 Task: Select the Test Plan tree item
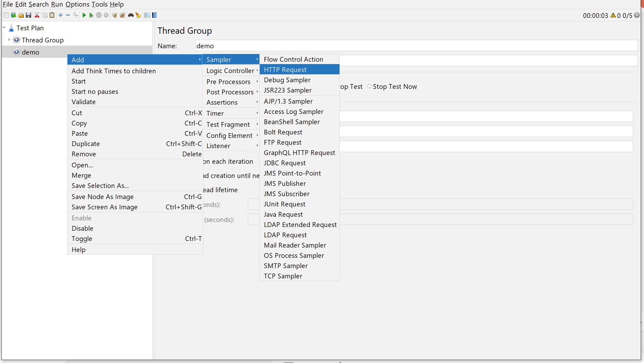click(30, 28)
